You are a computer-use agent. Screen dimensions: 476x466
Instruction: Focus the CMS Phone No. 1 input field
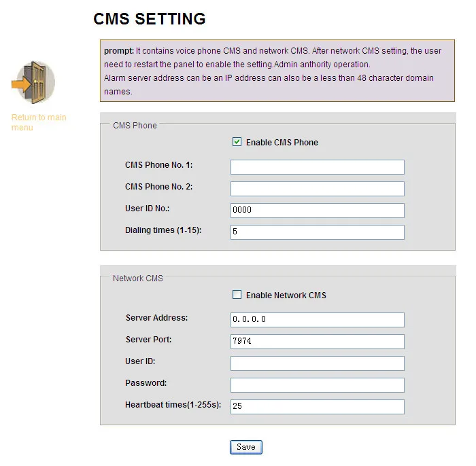tap(318, 167)
